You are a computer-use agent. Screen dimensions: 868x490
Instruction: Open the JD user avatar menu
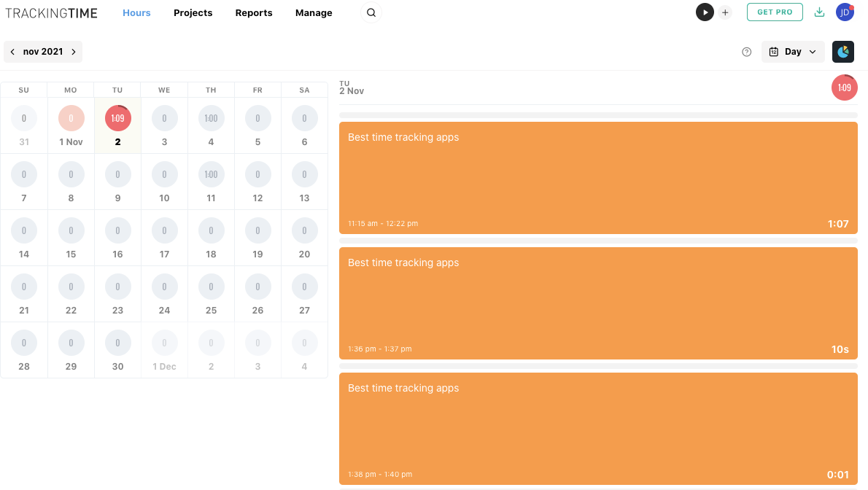[845, 12]
